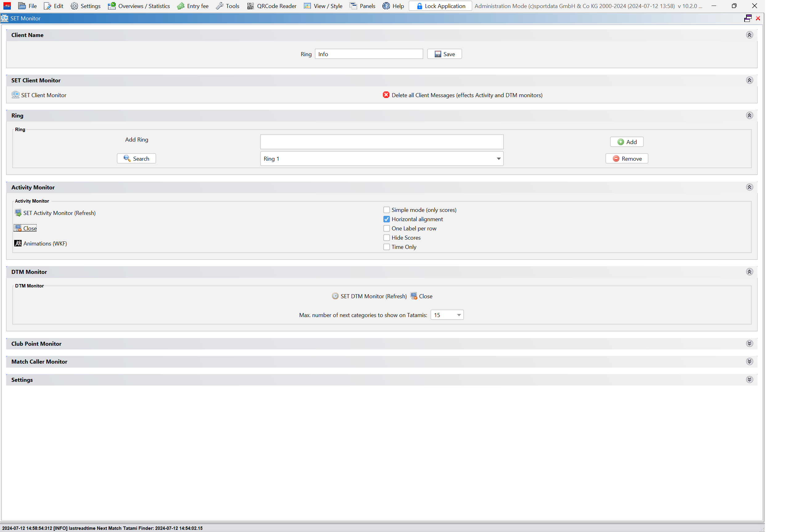The width and height of the screenshot is (789, 532).
Task: Open the Panels menu
Action: click(362, 6)
